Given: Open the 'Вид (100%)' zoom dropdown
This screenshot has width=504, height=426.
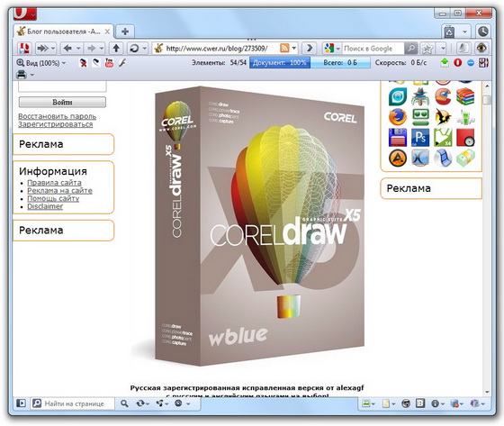Looking at the screenshot, I should pyautogui.click(x=40, y=63).
